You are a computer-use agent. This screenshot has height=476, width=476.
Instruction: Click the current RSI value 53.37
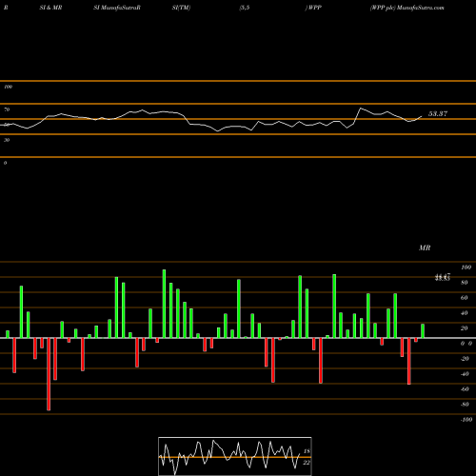(x=438, y=113)
